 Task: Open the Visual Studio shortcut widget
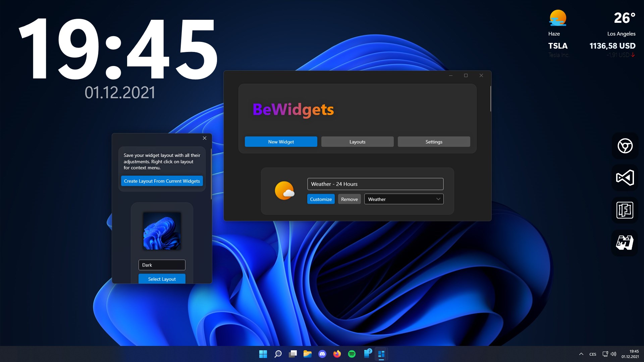coord(625,178)
